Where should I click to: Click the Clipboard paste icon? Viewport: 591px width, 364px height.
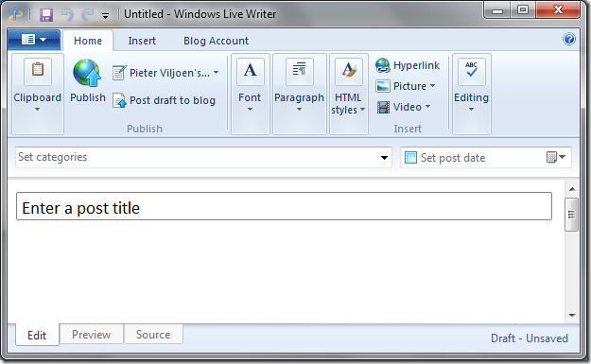tap(38, 71)
